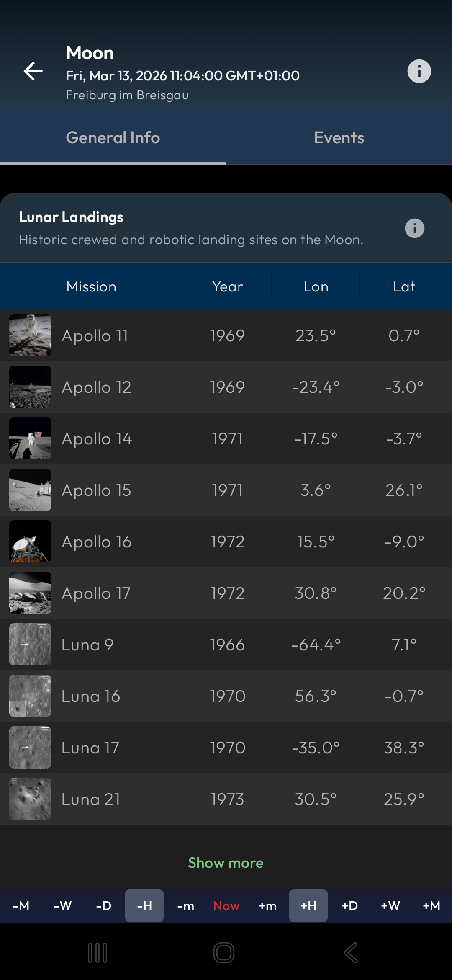The width and height of the screenshot is (452, 980).
Task: Select the Apollo 16 mission name
Action: click(97, 542)
